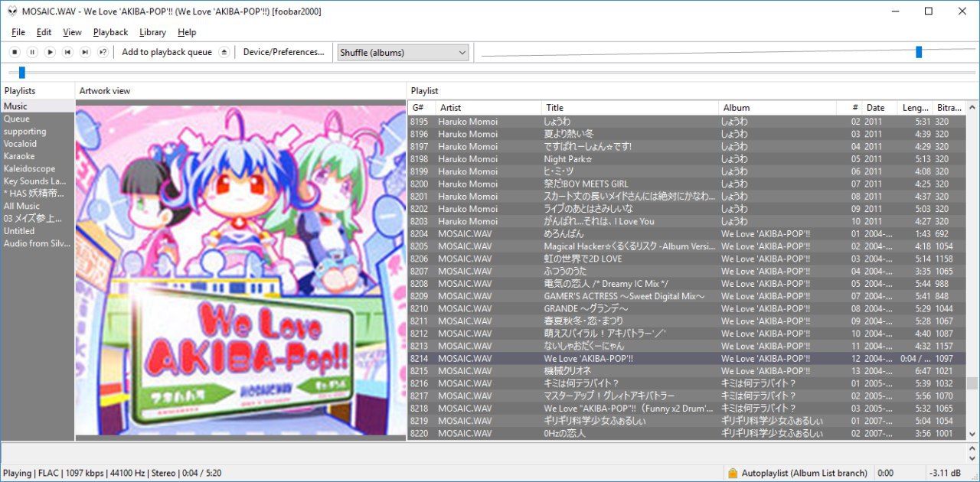Open the Edit menu
Image resolution: width=980 pixels, height=482 pixels.
pyautogui.click(x=44, y=32)
